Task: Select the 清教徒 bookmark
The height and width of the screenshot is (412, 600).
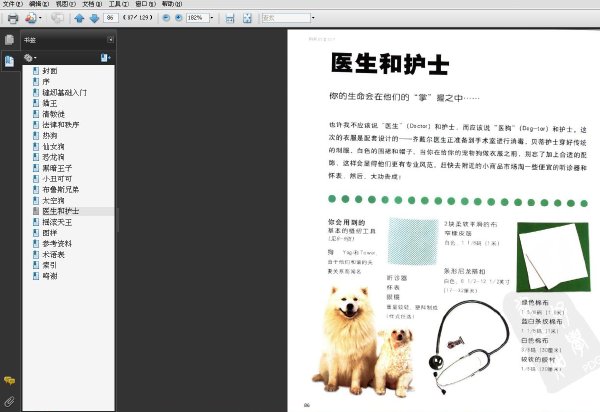Action: (x=53, y=114)
